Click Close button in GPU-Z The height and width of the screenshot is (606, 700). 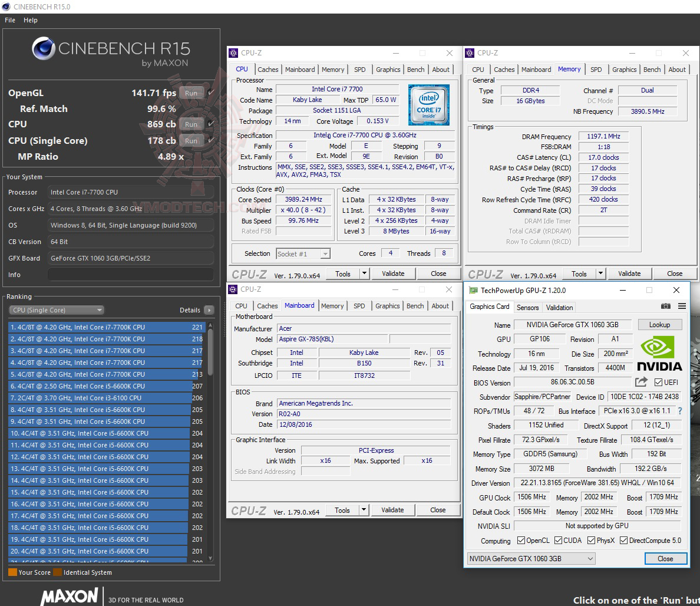665,559
